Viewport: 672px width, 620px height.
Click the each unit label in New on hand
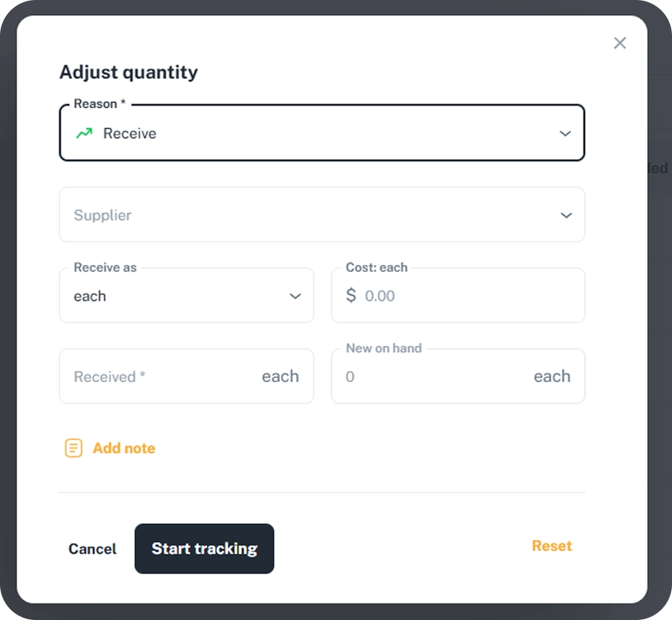click(551, 377)
